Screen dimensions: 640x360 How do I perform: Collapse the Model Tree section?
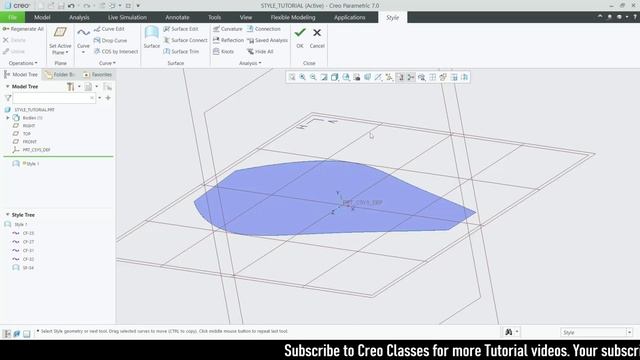coord(7,87)
